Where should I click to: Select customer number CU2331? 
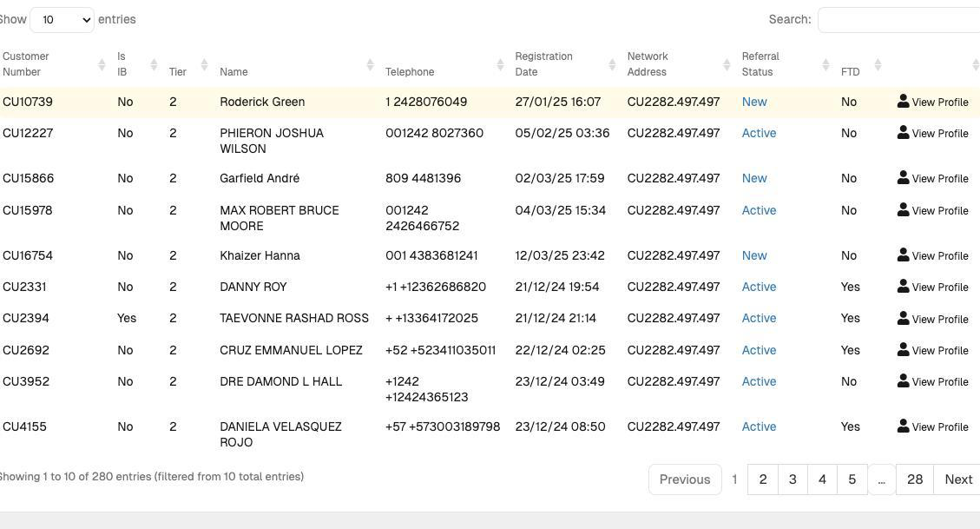(x=24, y=287)
